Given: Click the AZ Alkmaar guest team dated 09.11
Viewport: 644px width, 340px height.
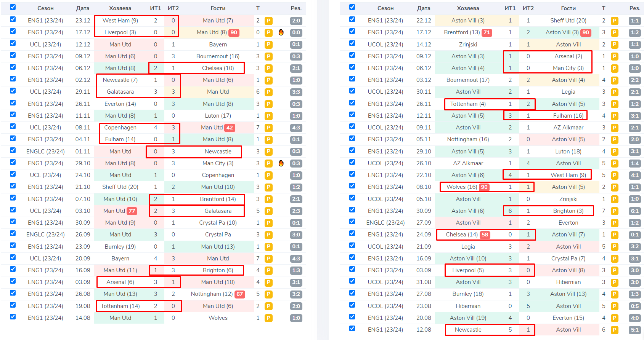Looking at the screenshot, I should click(x=568, y=128).
